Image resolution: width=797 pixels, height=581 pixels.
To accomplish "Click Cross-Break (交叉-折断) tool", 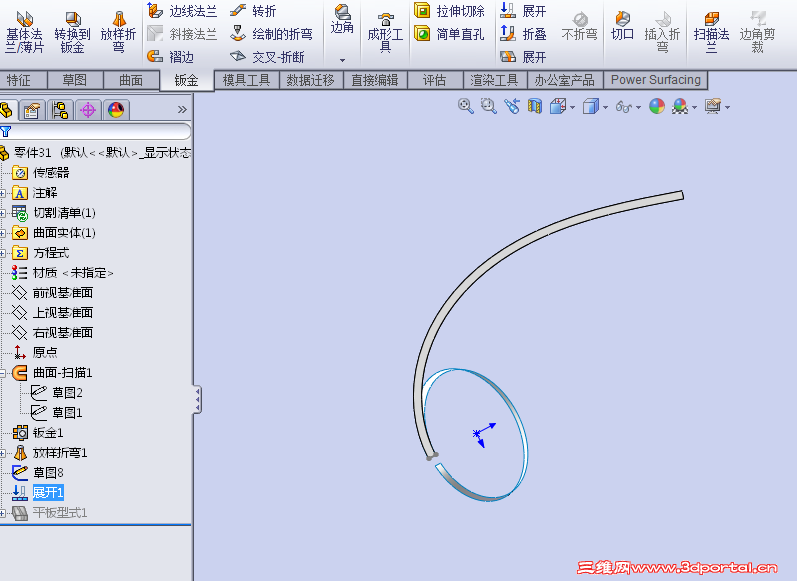I will [x=267, y=56].
